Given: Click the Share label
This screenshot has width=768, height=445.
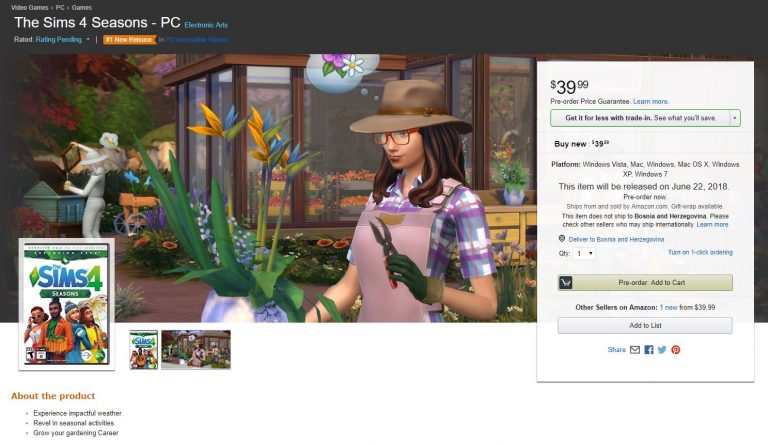Looking at the screenshot, I should click(617, 350).
